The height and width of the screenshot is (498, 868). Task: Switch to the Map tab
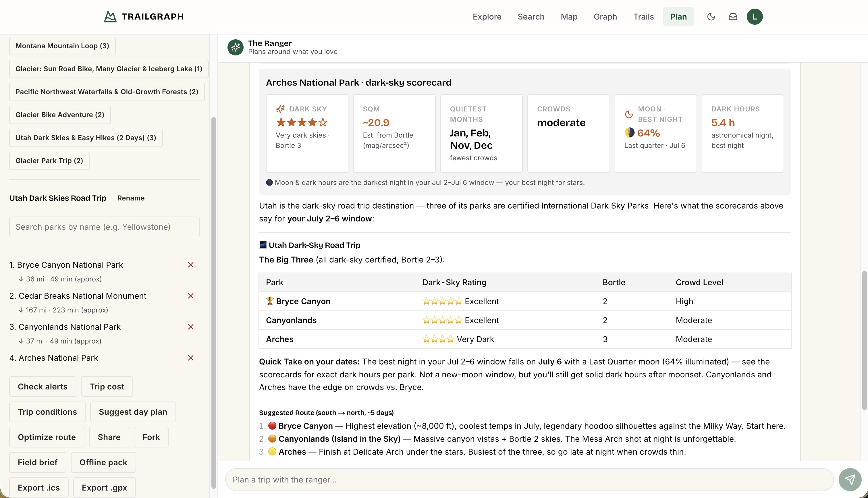[569, 16]
